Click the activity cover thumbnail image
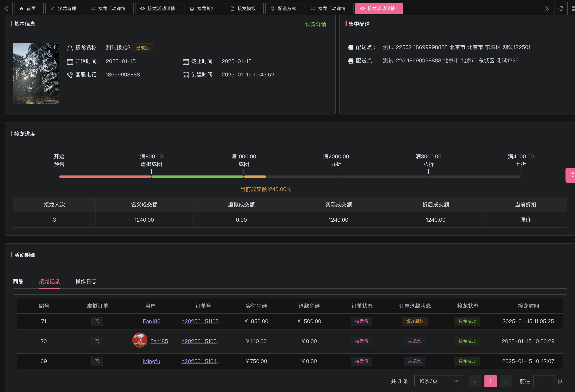The height and width of the screenshot is (392, 575). pyautogui.click(x=36, y=74)
